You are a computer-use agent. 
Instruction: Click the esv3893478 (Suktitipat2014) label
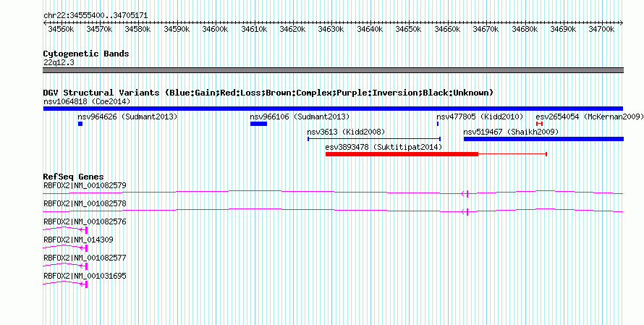[x=384, y=147]
